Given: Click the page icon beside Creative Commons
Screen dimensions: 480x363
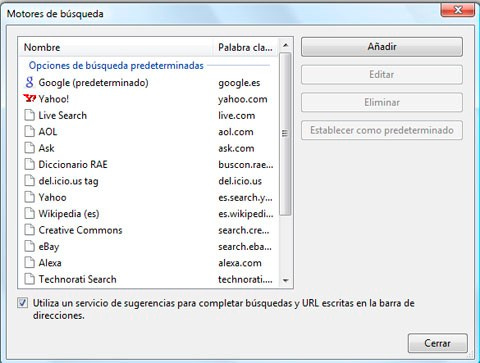Looking at the screenshot, I should [29, 230].
